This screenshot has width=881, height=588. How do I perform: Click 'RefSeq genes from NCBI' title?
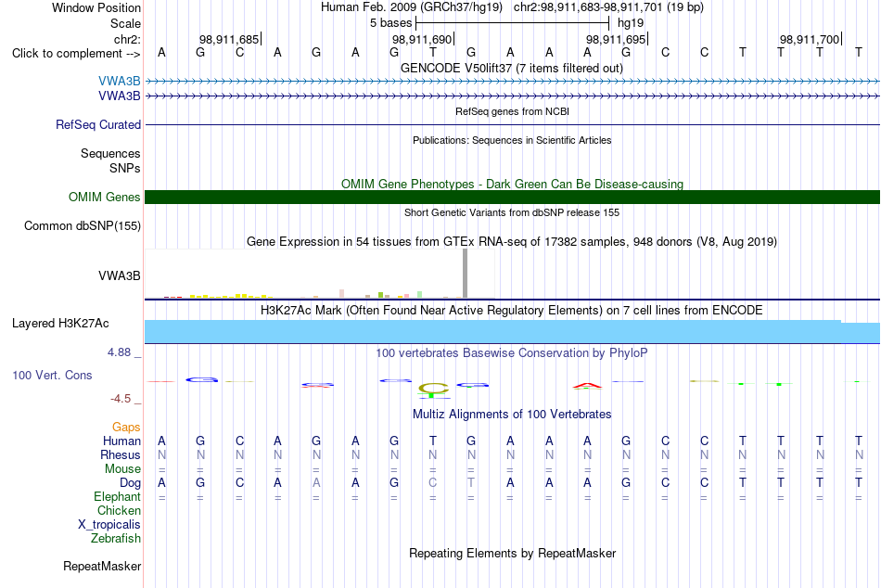click(512, 111)
